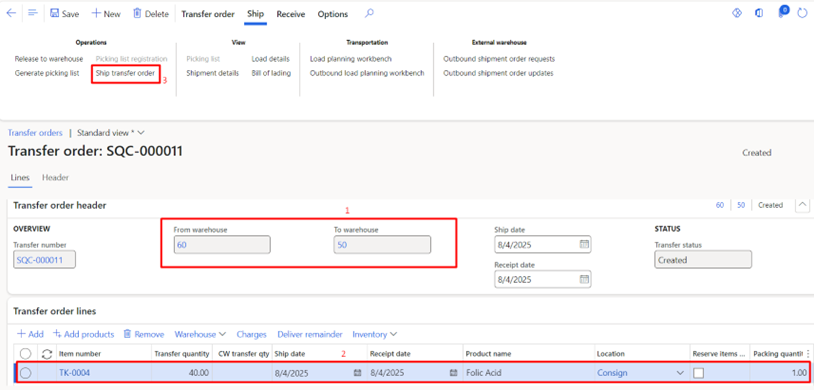Click the grid refresh icon in lines header
The image size is (814, 390).
47,354
